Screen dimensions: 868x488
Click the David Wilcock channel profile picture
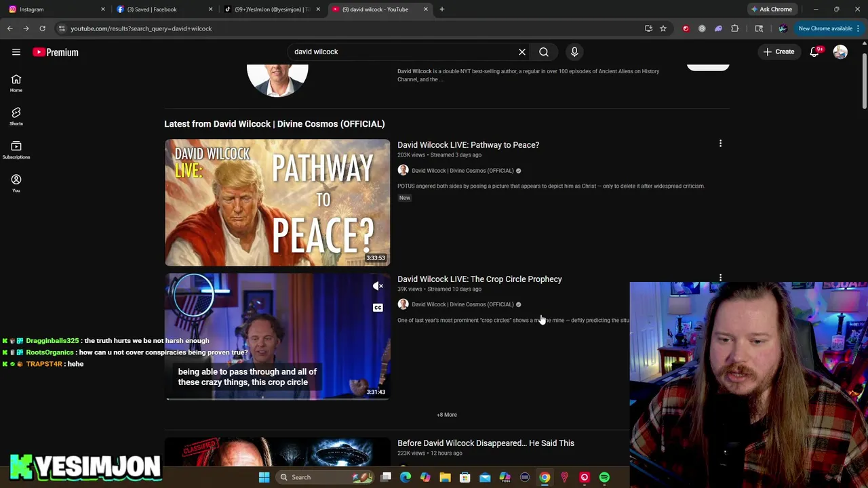point(277,80)
